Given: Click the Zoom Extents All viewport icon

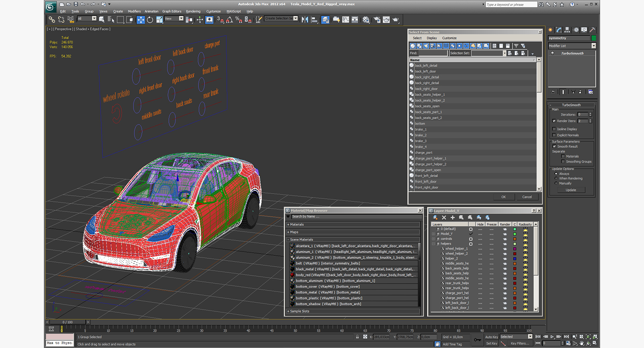Looking at the screenshot, I should (595, 337).
